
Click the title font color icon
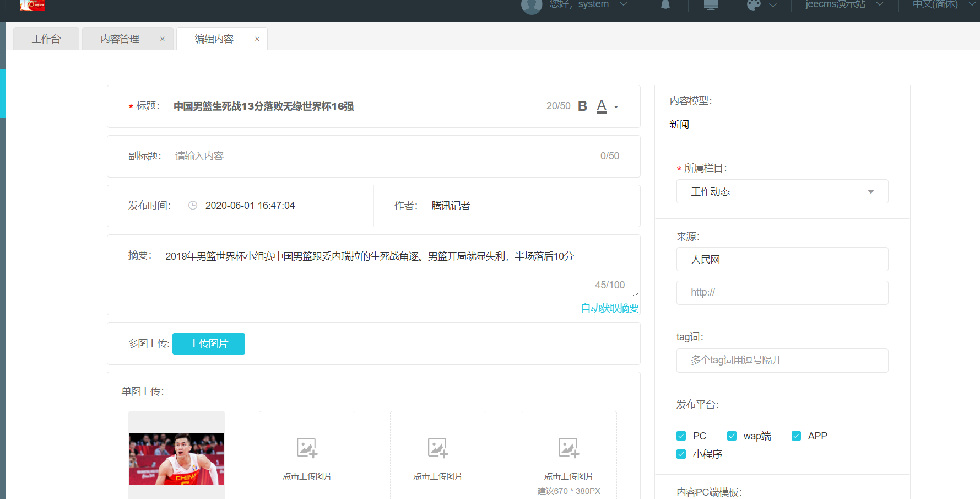coord(602,106)
